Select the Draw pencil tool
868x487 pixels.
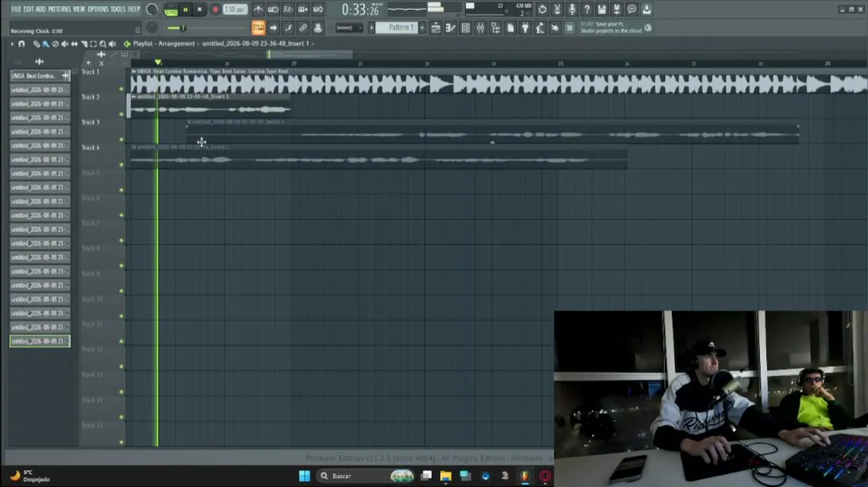[x=37, y=44]
